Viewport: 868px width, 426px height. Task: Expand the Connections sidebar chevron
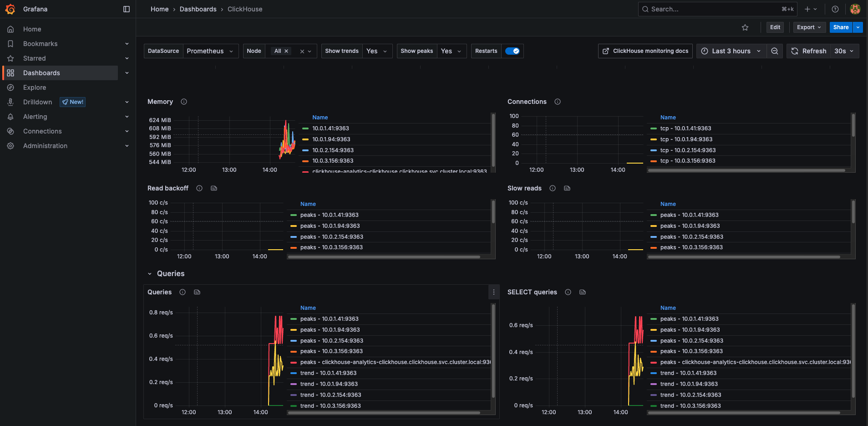pos(127,131)
